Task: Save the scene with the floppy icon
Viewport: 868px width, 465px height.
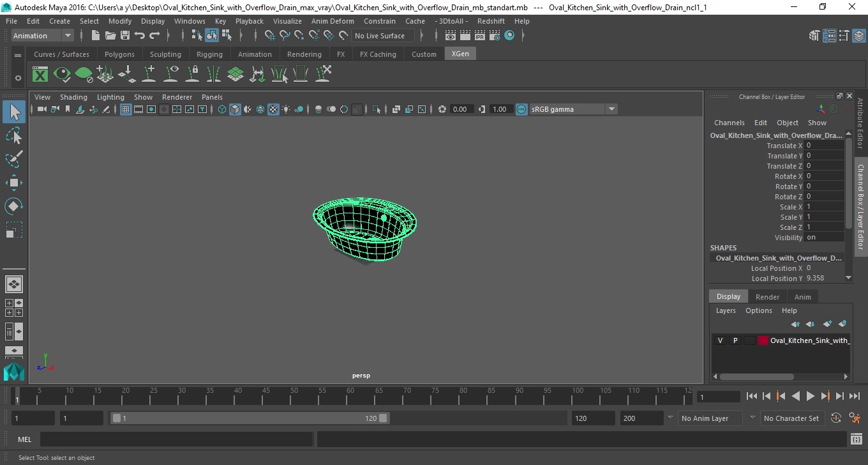Action: (x=124, y=36)
